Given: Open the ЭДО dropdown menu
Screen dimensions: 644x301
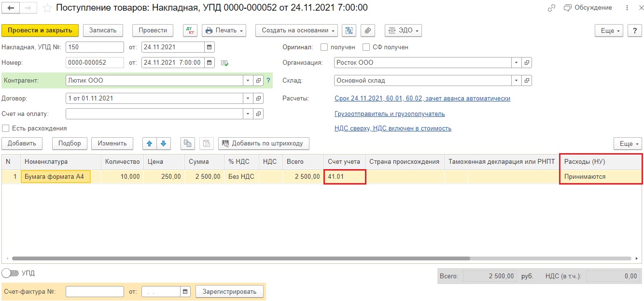Looking at the screenshot, I should click(403, 30).
